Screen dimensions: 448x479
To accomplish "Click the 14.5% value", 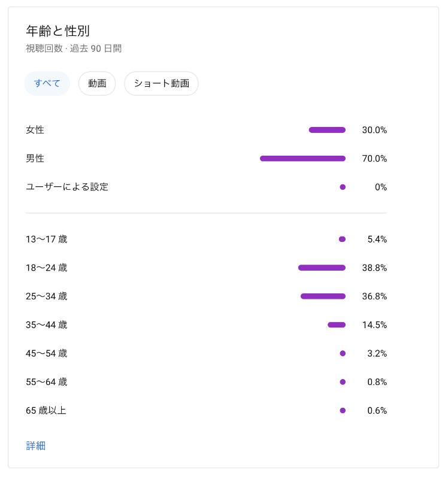I will [x=374, y=325].
